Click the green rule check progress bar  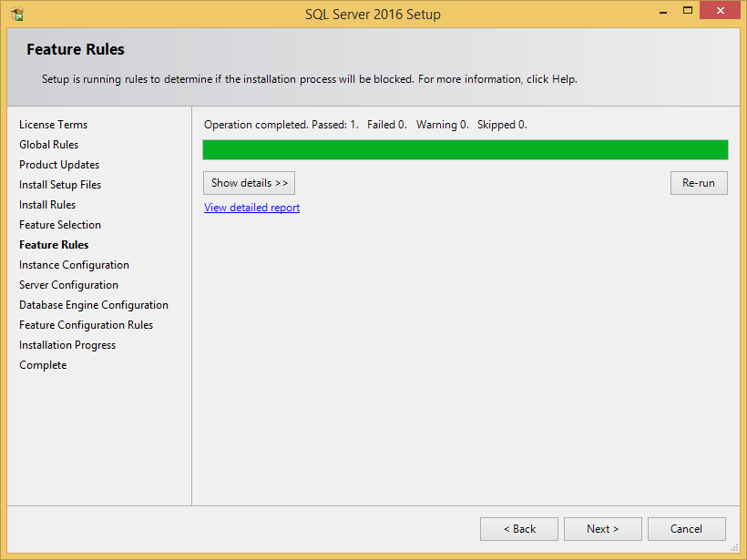click(x=466, y=149)
